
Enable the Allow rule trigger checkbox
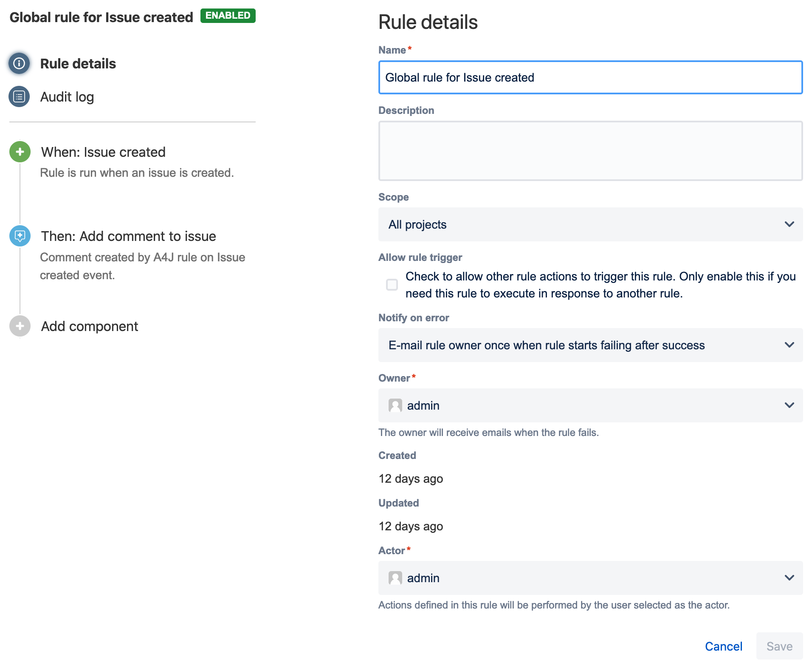pyautogui.click(x=392, y=285)
